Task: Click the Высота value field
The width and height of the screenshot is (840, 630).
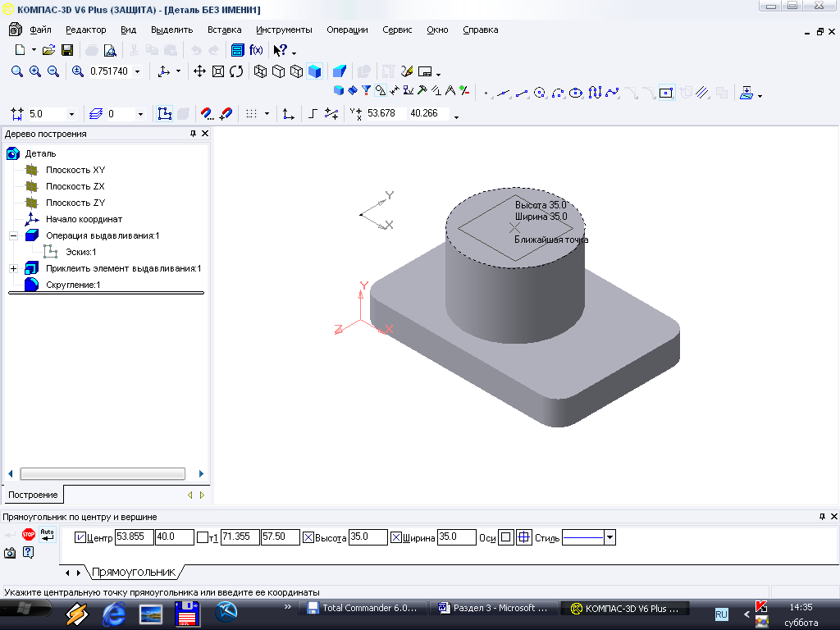Action: 367,537
